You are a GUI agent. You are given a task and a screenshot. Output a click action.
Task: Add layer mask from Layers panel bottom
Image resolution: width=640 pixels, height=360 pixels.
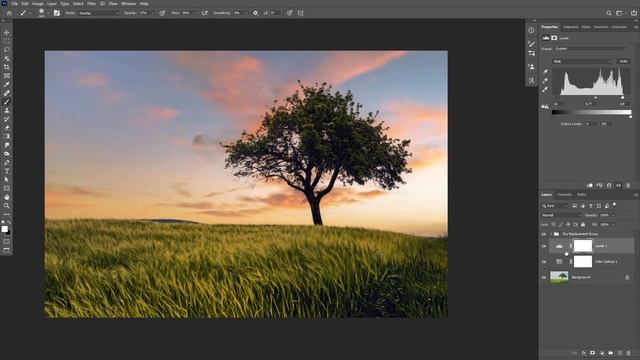[593, 353]
